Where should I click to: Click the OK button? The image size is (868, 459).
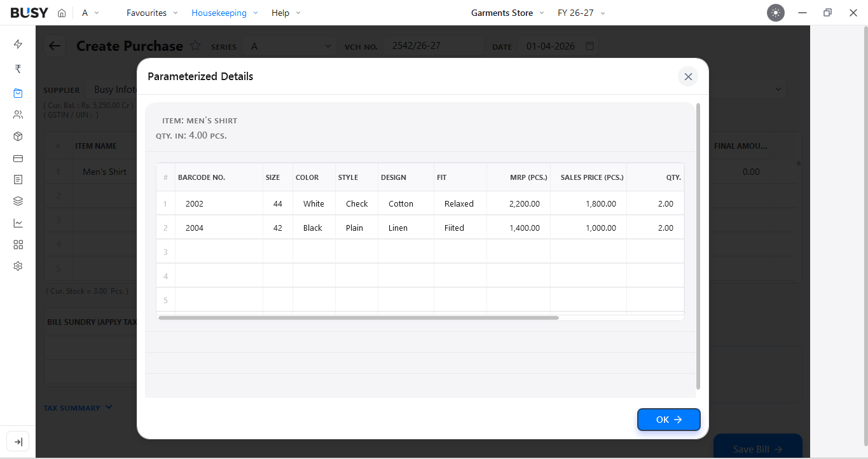point(669,420)
